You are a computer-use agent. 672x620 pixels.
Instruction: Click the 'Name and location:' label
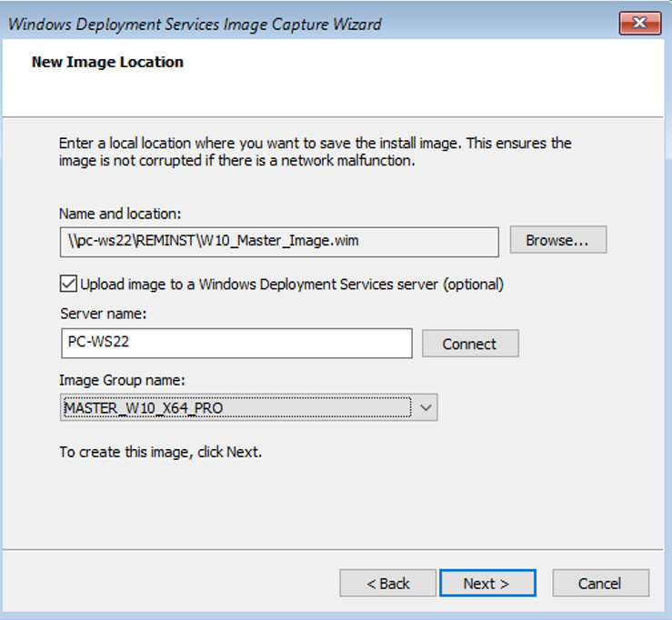(120, 214)
